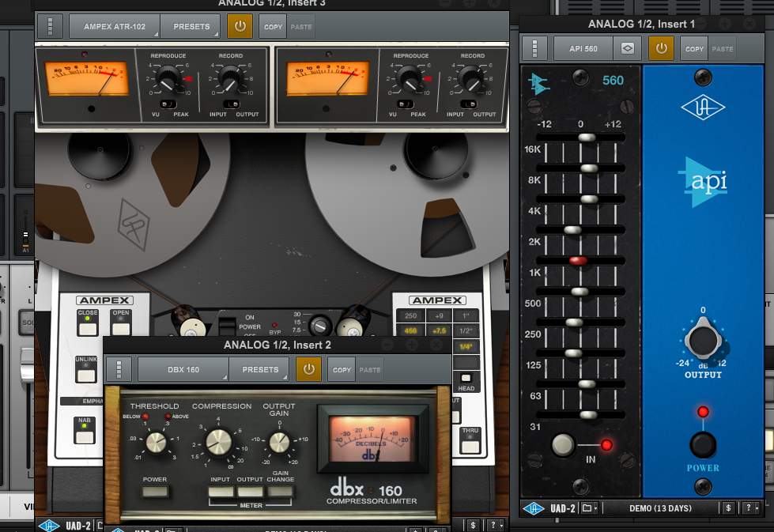
Task: Select tape formula 456
Action: point(410,330)
